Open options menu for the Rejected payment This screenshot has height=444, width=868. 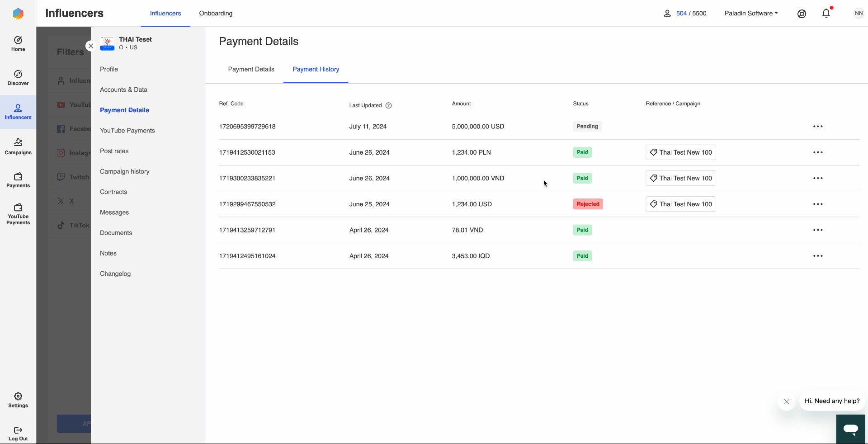coord(818,204)
